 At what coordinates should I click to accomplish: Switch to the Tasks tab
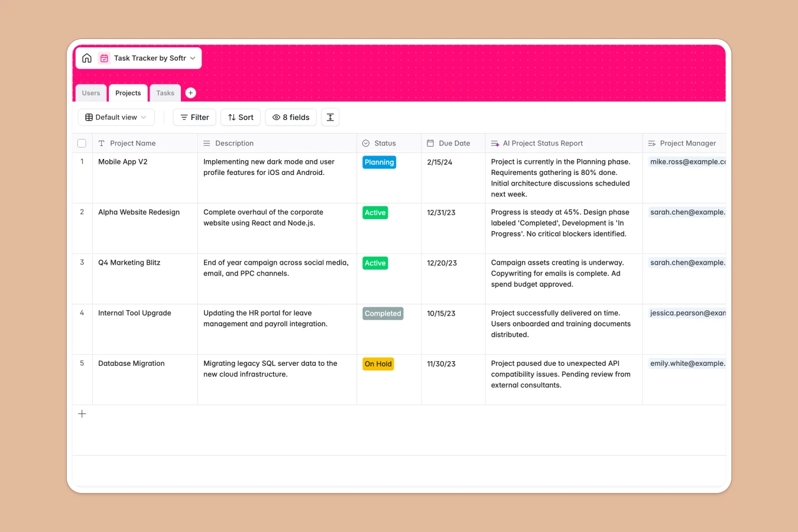tap(165, 93)
